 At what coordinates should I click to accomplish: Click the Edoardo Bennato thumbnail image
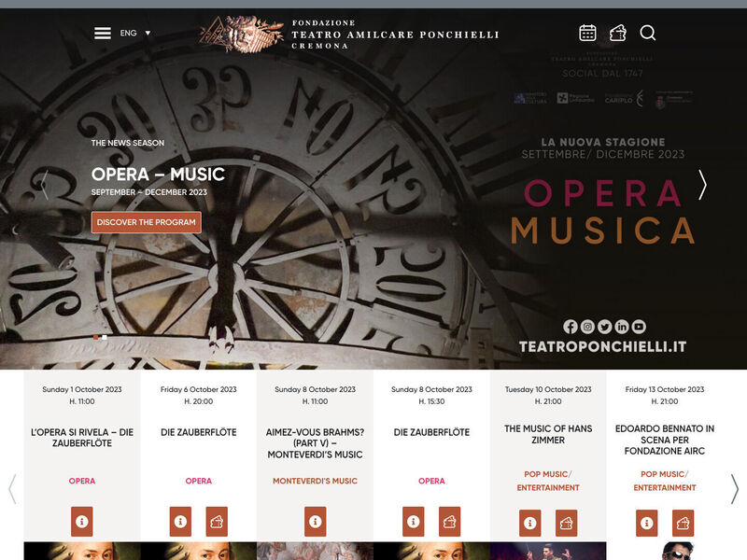665,551
